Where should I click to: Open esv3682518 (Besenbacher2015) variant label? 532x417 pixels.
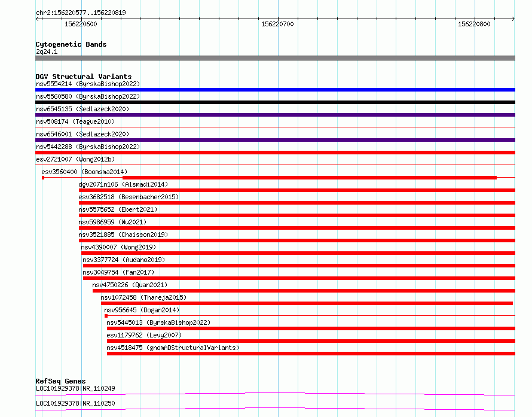[129, 197]
